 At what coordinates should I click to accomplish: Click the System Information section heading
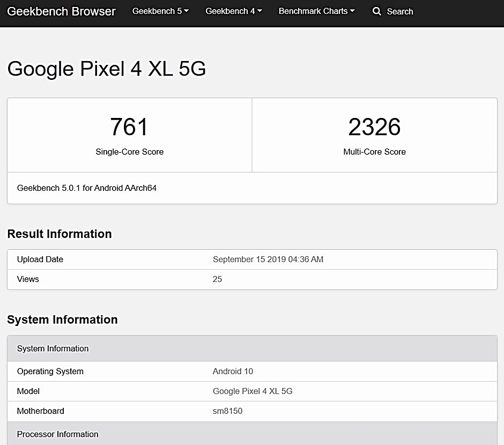point(62,320)
